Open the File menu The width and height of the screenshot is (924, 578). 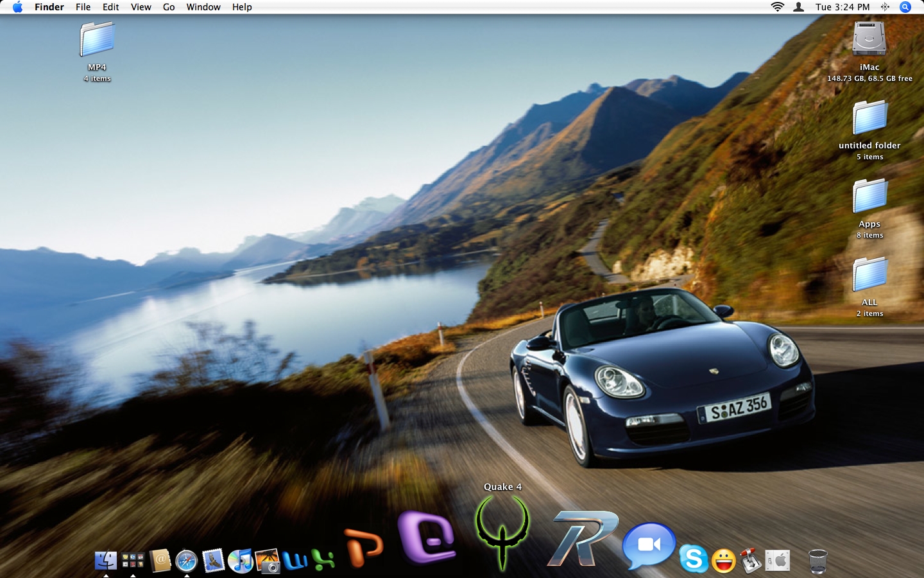click(x=83, y=7)
